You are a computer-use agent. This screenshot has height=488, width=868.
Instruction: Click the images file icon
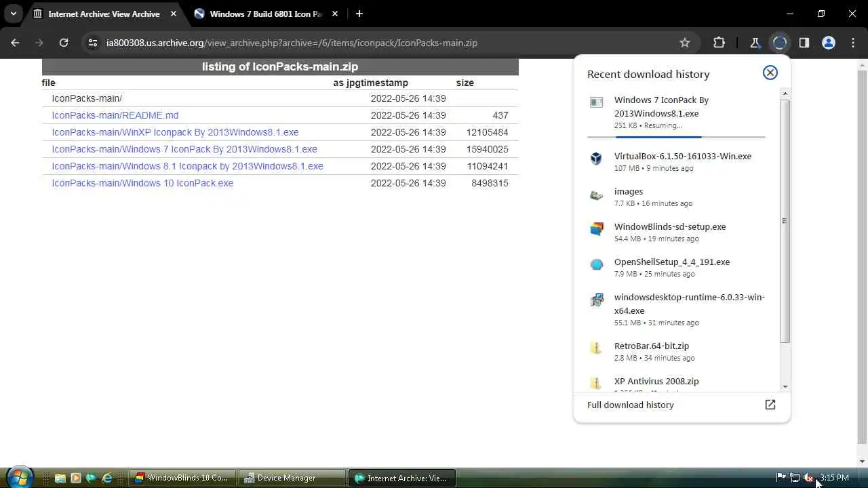(x=596, y=195)
